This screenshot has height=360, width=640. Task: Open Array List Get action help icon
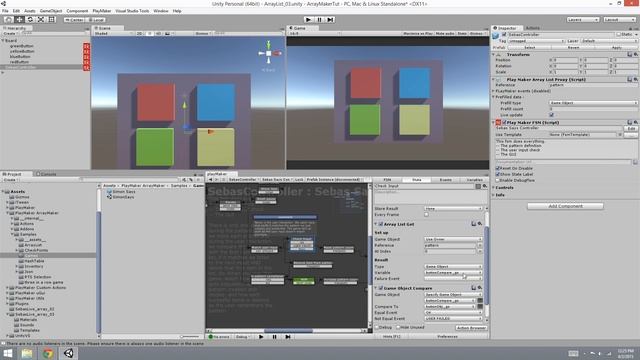(x=474, y=224)
